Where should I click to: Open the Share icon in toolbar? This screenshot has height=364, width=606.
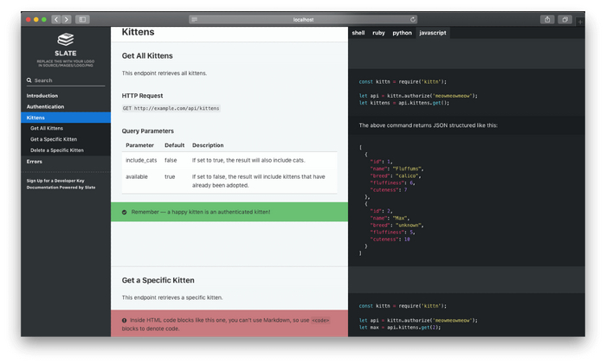[547, 19]
